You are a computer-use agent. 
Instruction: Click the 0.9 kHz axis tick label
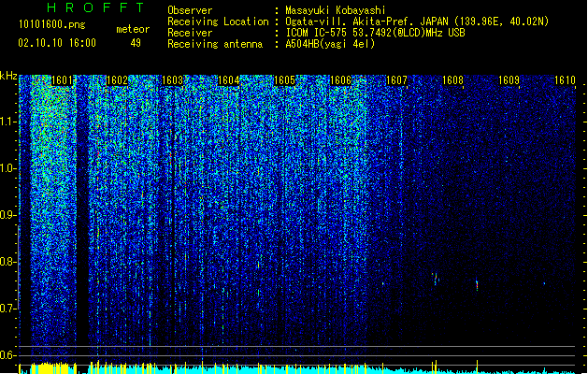coord(7,215)
